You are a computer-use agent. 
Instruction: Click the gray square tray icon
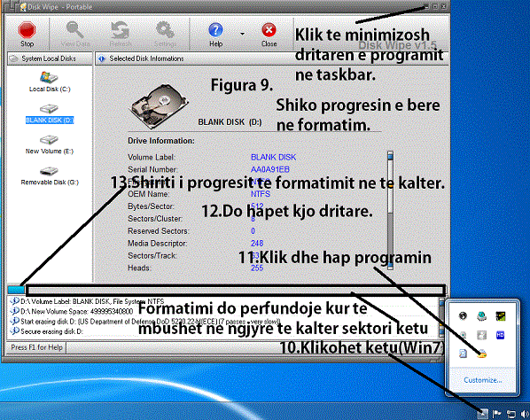[481, 335]
